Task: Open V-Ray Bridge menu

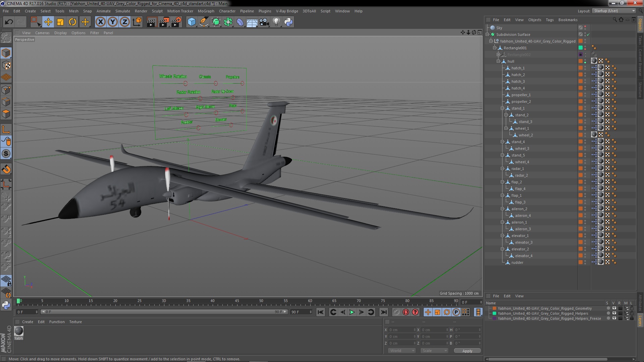Action: 287,11
